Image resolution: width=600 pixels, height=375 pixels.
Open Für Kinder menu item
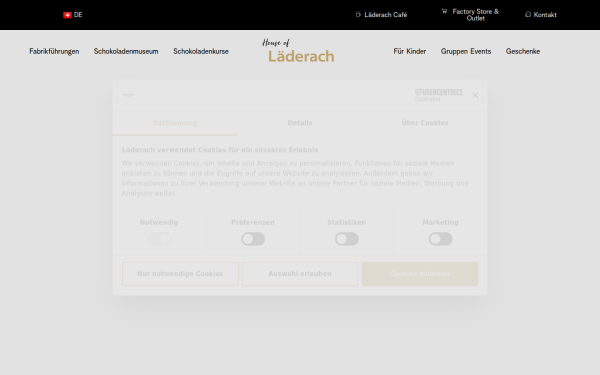pos(410,51)
